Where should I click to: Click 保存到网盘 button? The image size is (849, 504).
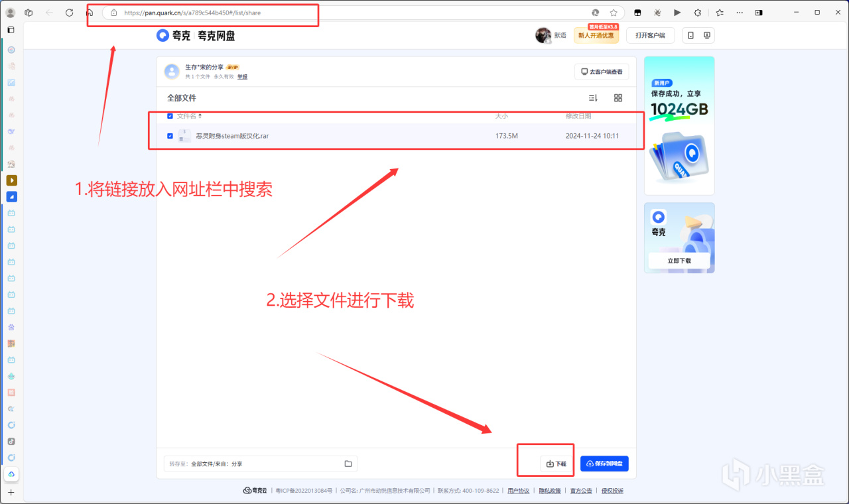point(604,464)
